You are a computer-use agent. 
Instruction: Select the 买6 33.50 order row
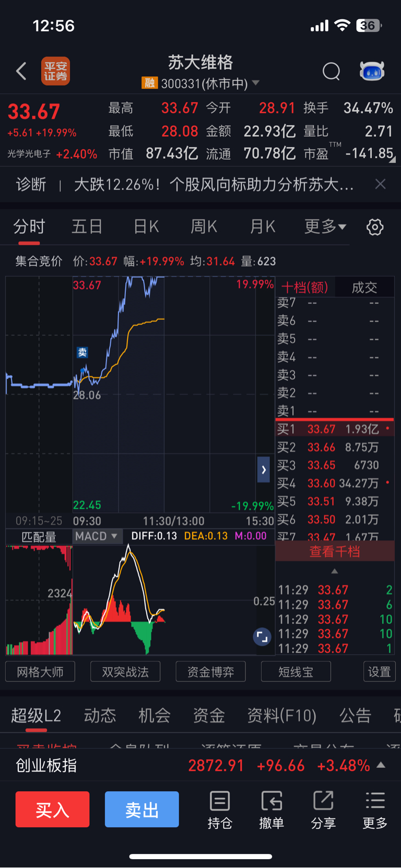pos(335,519)
